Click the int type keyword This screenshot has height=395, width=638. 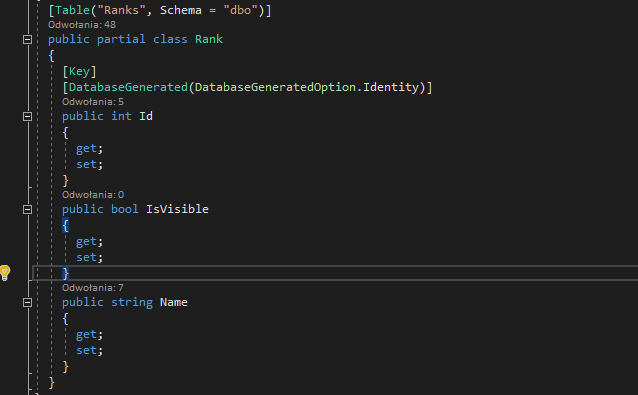(121, 116)
